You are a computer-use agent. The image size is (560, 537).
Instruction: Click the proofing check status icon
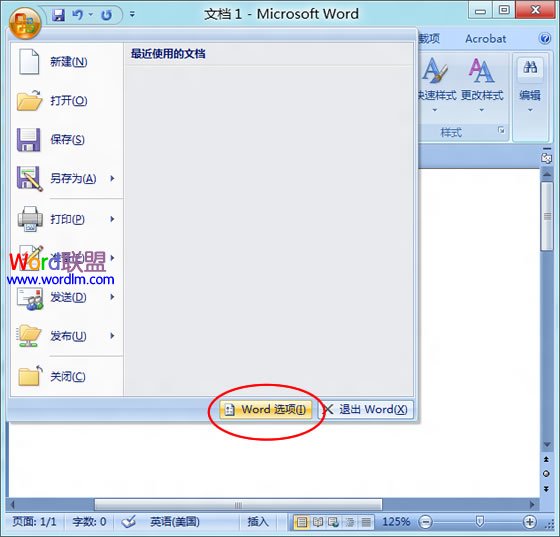click(128, 522)
